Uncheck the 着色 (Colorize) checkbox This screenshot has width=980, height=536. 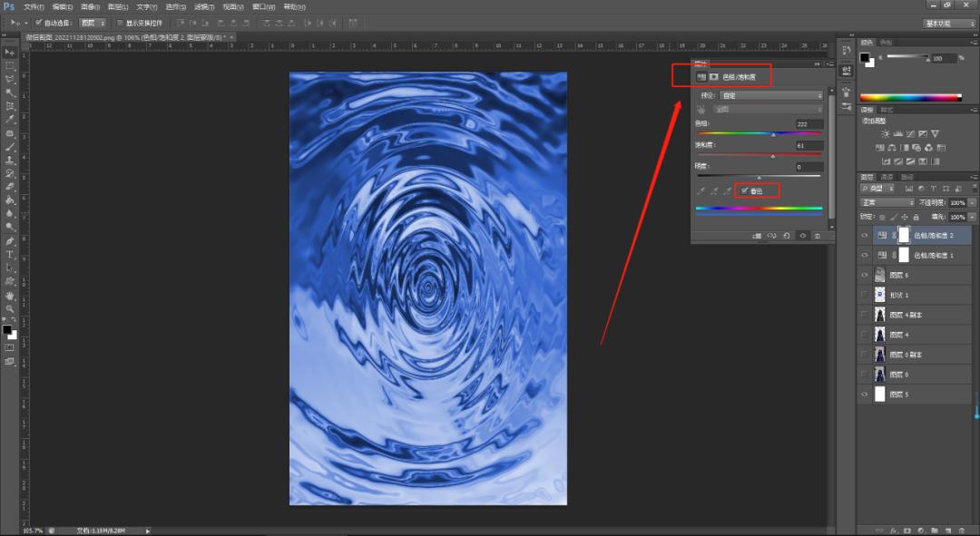click(745, 190)
